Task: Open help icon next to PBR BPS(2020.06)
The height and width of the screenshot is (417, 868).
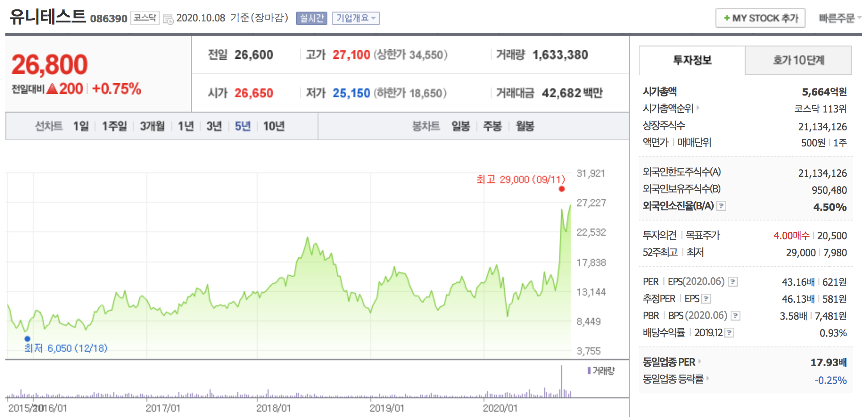Action: click(736, 316)
